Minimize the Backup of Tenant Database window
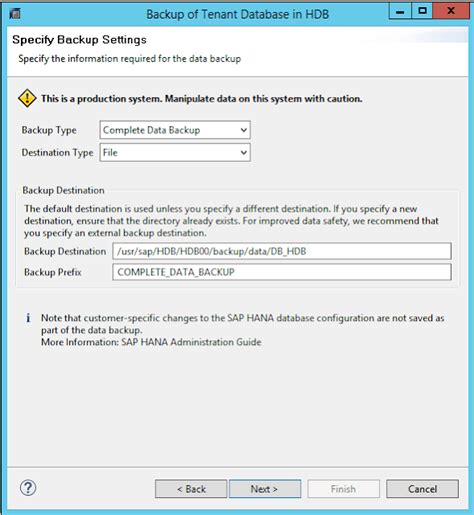 click(x=400, y=11)
